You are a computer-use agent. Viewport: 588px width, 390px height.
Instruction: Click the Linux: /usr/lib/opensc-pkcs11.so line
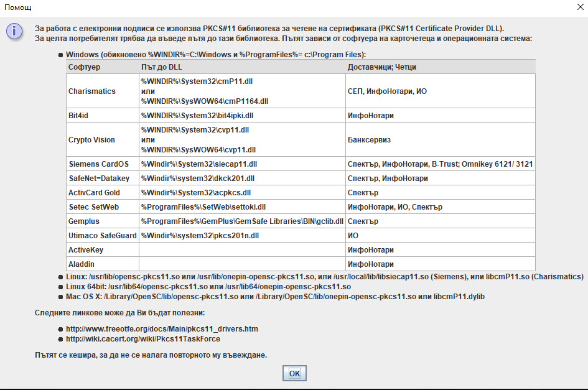[325, 276]
